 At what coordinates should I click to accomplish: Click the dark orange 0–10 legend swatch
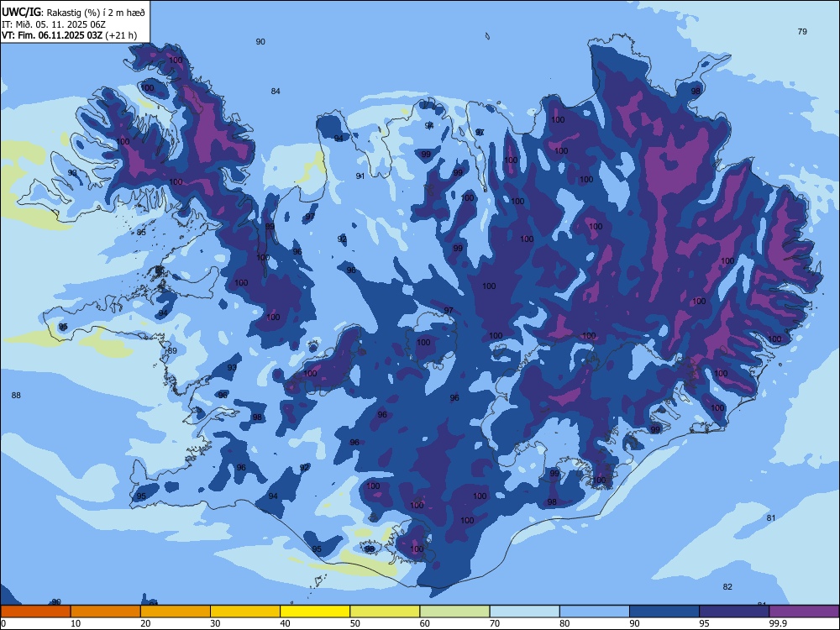(35, 612)
